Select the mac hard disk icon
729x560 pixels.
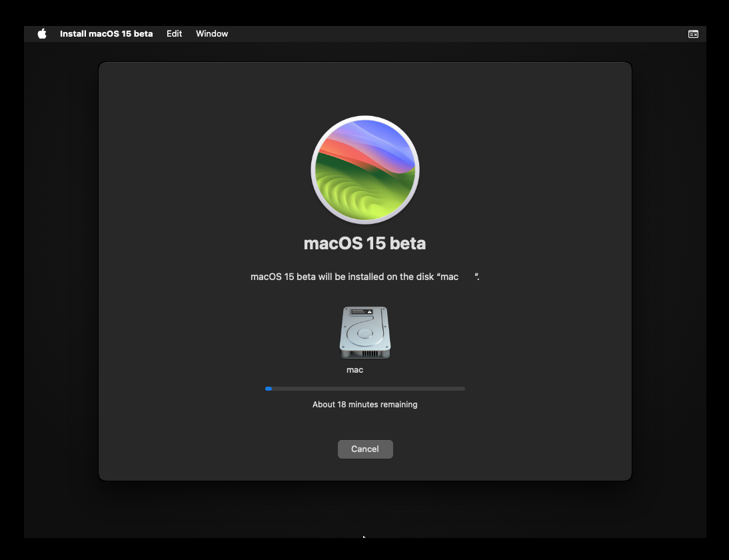(365, 333)
